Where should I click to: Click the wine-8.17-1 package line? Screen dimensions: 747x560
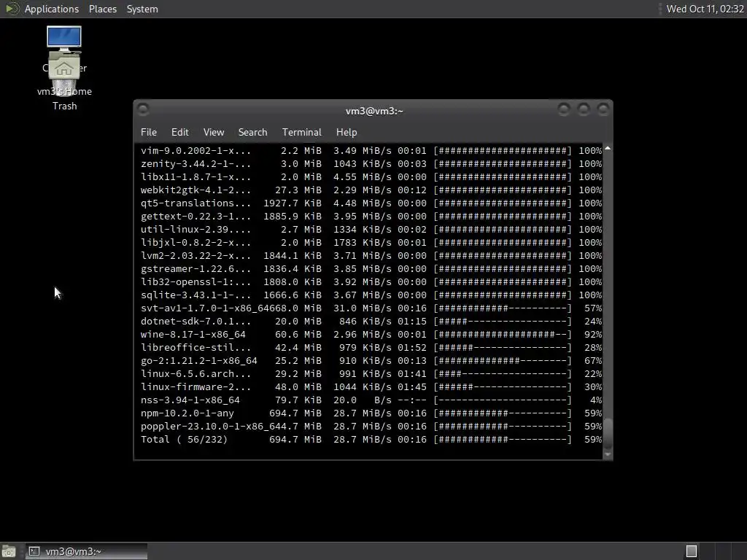point(371,334)
